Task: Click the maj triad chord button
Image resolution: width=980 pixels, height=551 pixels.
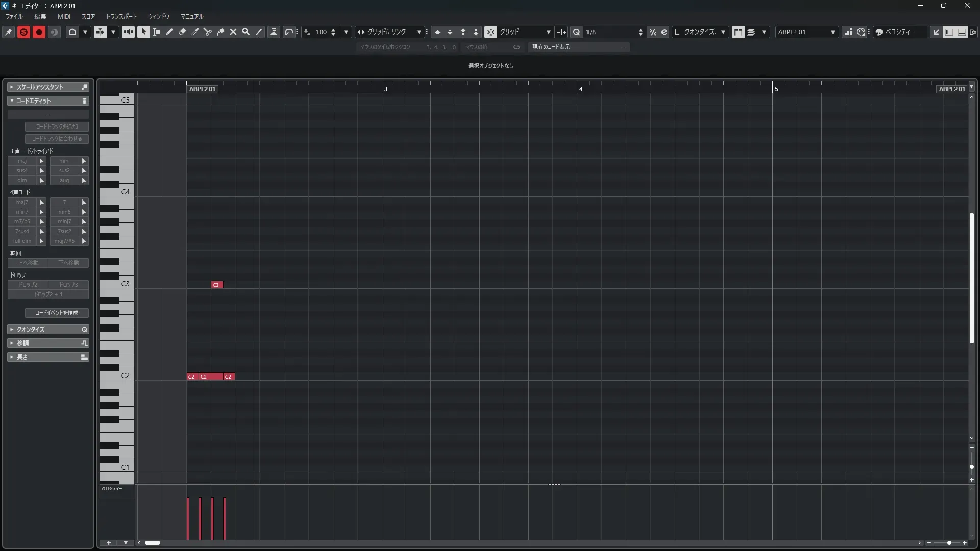Action: click(x=22, y=161)
